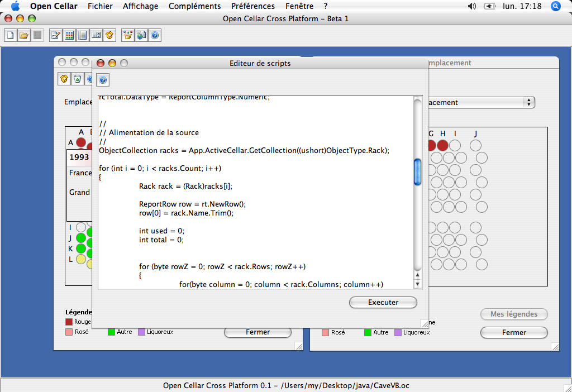The image size is (572, 392).
Task: Select the top empty slot under column J
Action: (x=476, y=146)
